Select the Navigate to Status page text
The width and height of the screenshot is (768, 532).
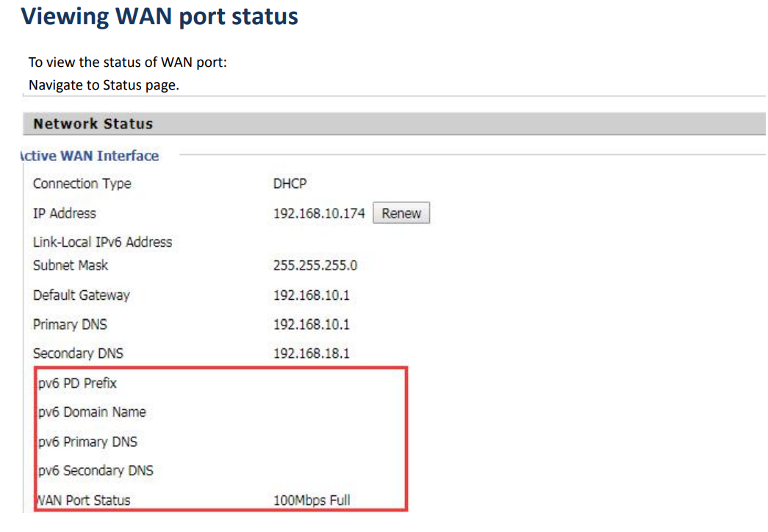pyautogui.click(x=104, y=85)
